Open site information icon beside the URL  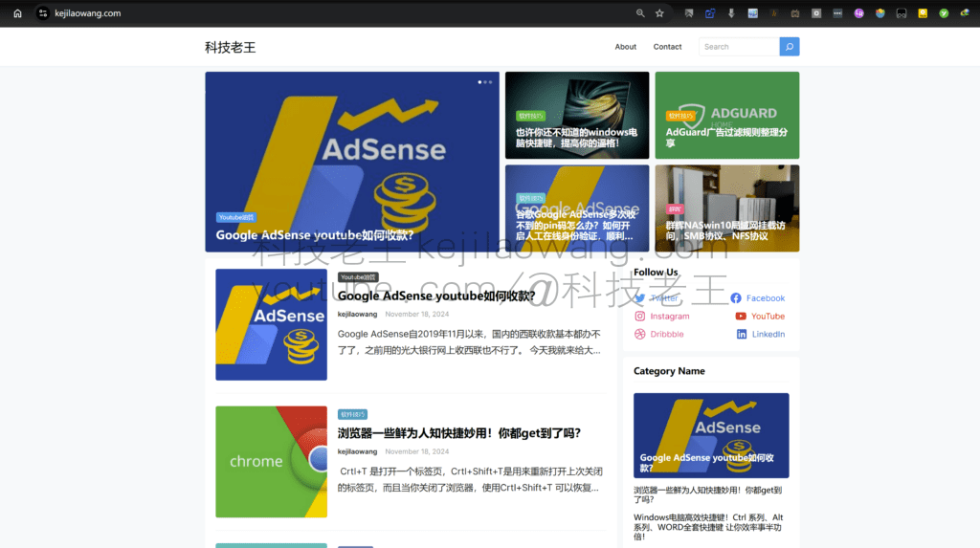(x=42, y=13)
